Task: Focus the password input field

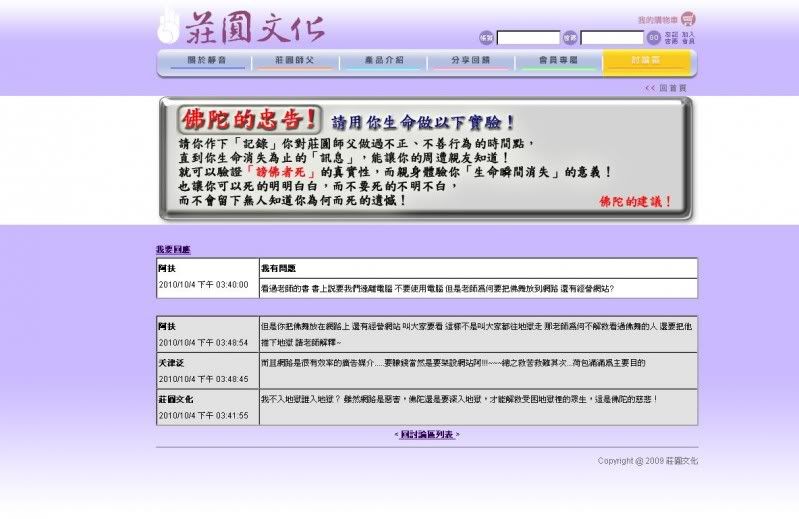Action: 611,38
